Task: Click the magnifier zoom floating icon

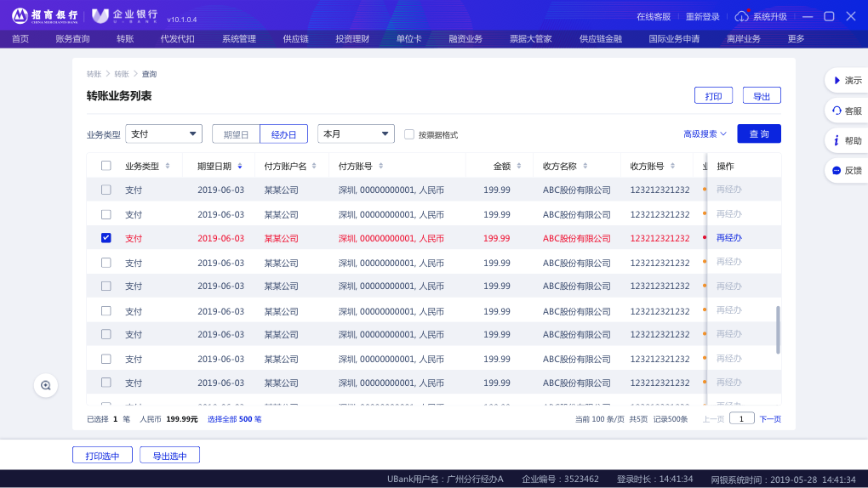Action: coord(46,386)
